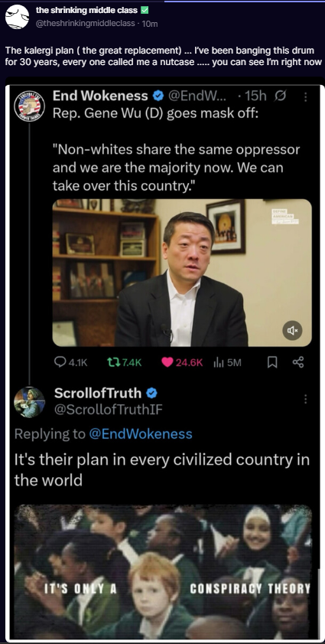Open End Wokeness profile picture
This screenshot has height=644, width=325.
tap(30, 106)
